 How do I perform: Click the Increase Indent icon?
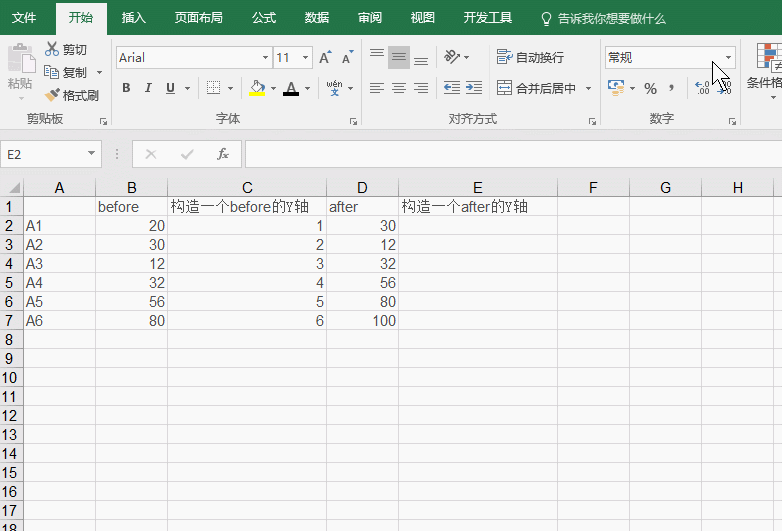click(474, 88)
